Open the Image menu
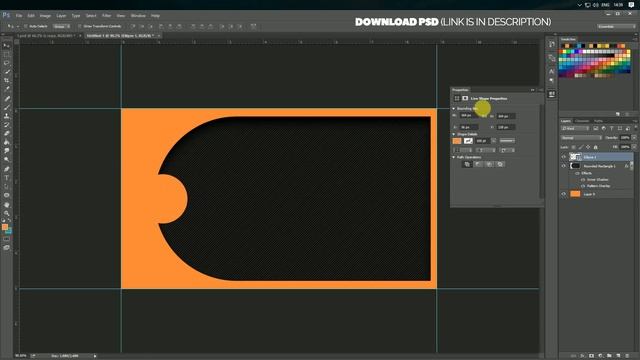 (x=45, y=16)
